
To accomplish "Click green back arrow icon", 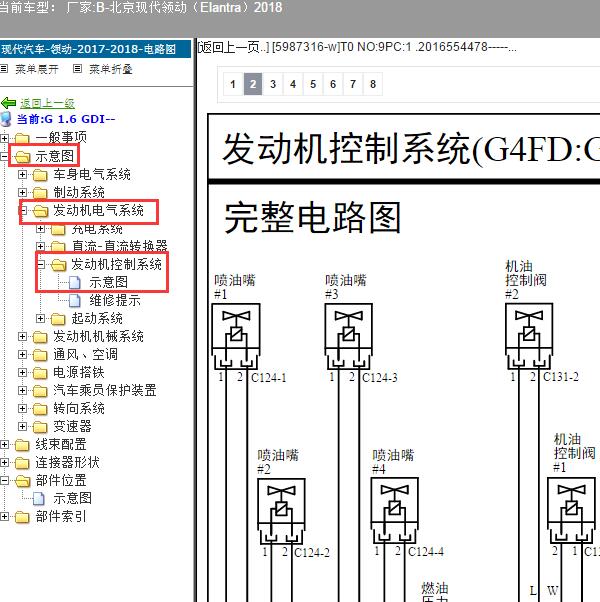I will [8, 103].
